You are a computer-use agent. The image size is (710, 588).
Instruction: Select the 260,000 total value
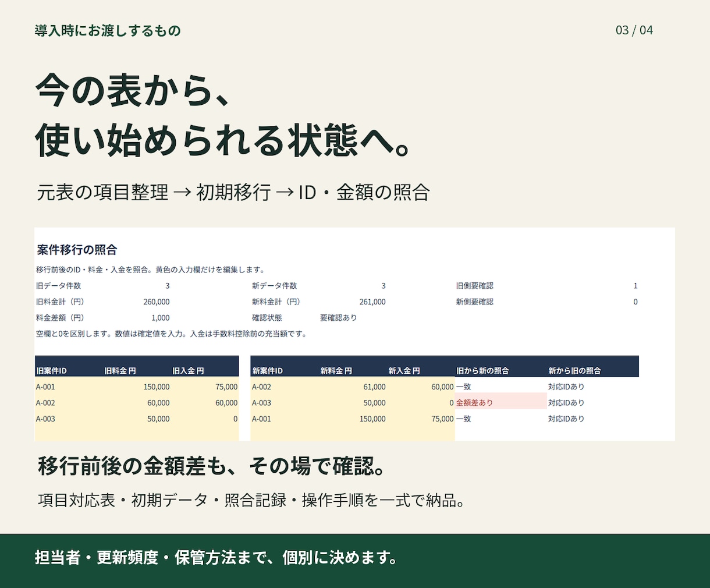click(x=157, y=302)
